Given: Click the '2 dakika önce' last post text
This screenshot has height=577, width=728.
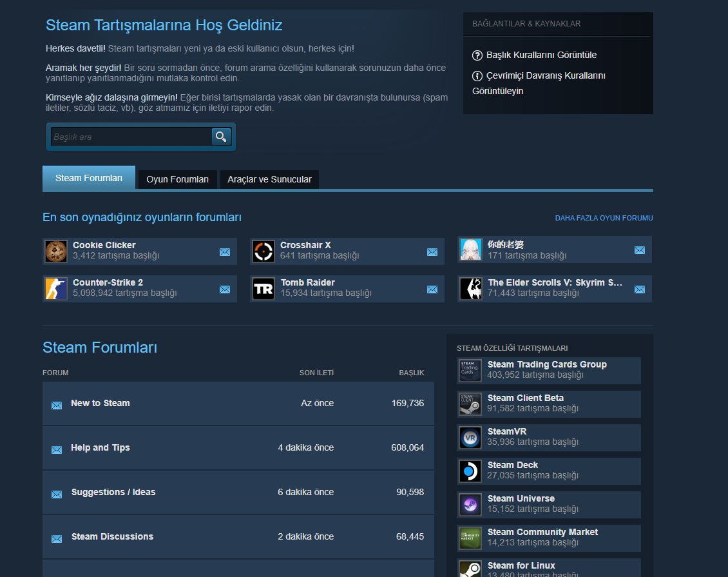Looking at the screenshot, I should (x=306, y=536).
